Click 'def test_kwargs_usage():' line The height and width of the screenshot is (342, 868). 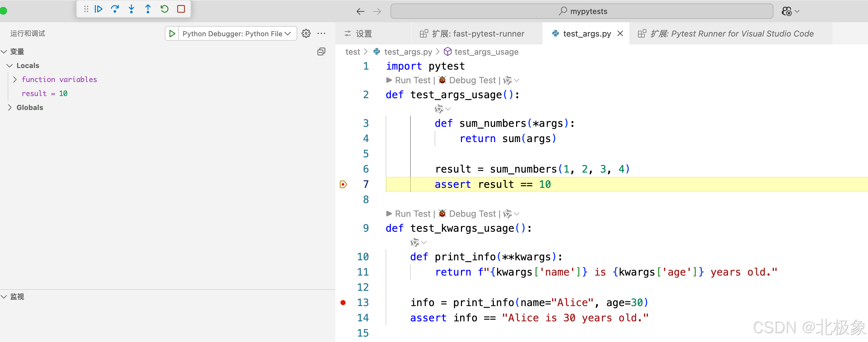tap(458, 228)
